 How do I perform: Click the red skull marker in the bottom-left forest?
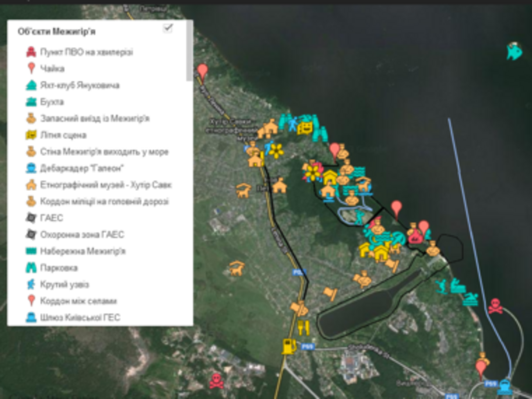click(216, 381)
